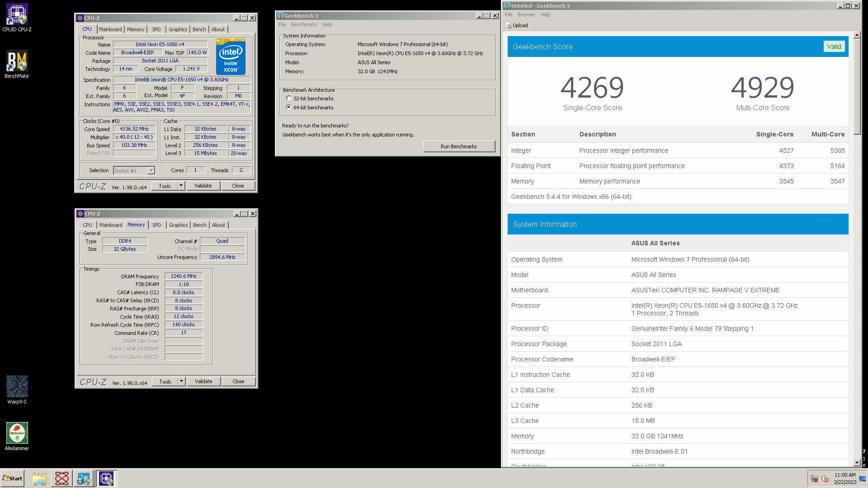Click the Uncore Frequency value 2894.6 MHz
Image resolution: width=868 pixels, height=488 pixels.
(222, 257)
